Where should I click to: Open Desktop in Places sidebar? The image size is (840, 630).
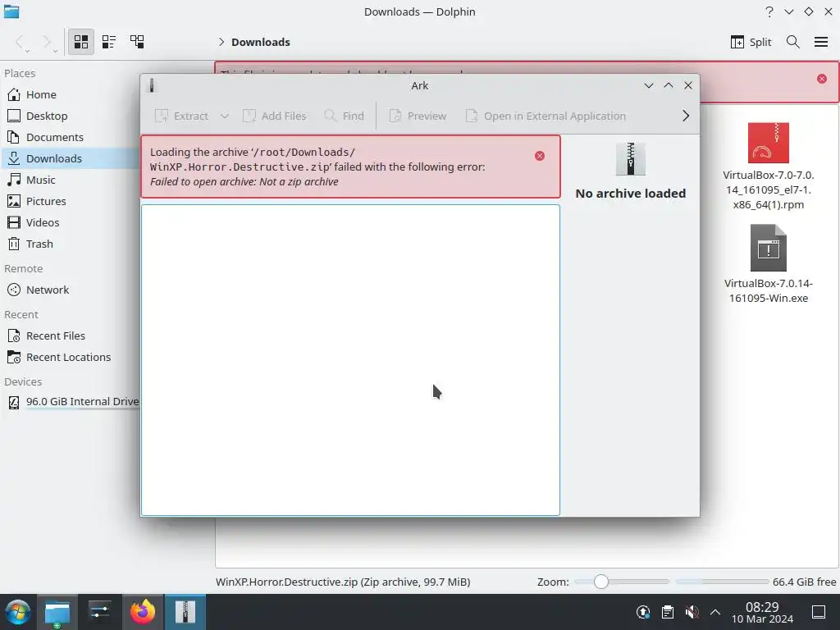70,116
